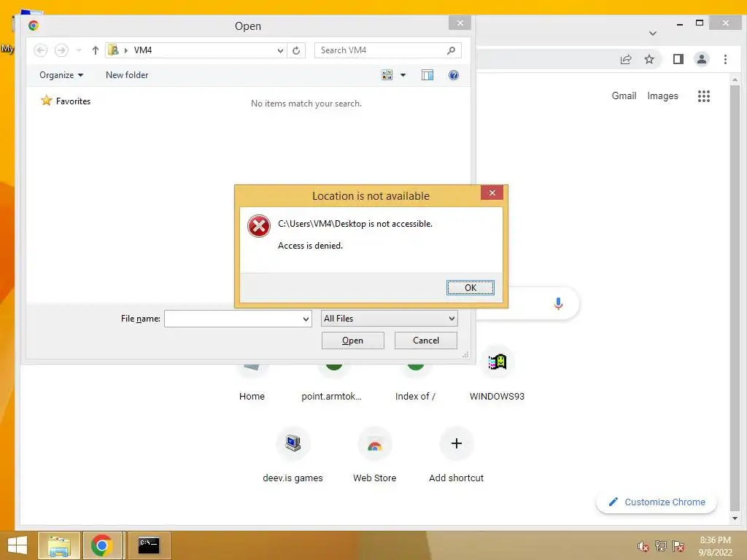Open Chrome three-dot menu
Screen dimensions: 747x560
pos(725,59)
